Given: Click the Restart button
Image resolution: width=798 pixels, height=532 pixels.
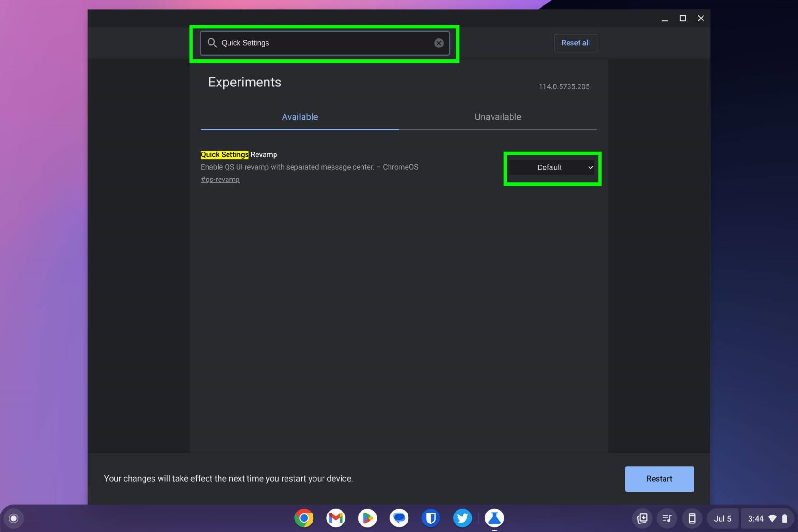Looking at the screenshot, I should pos(659,479).
